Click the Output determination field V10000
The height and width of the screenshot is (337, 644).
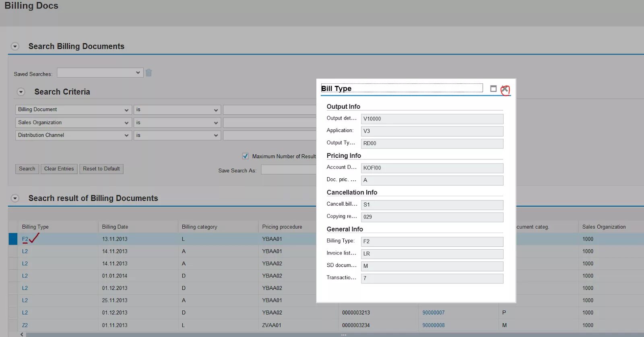[432, 119]
